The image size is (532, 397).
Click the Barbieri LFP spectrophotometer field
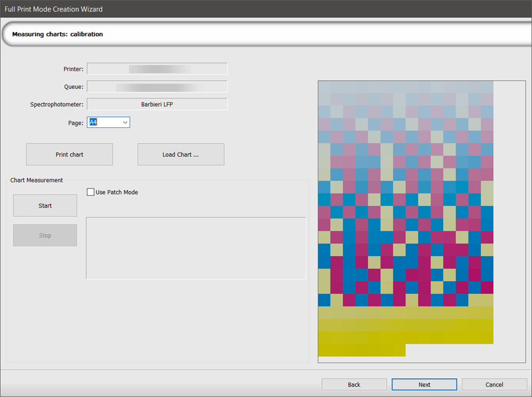tap(157, 103)
